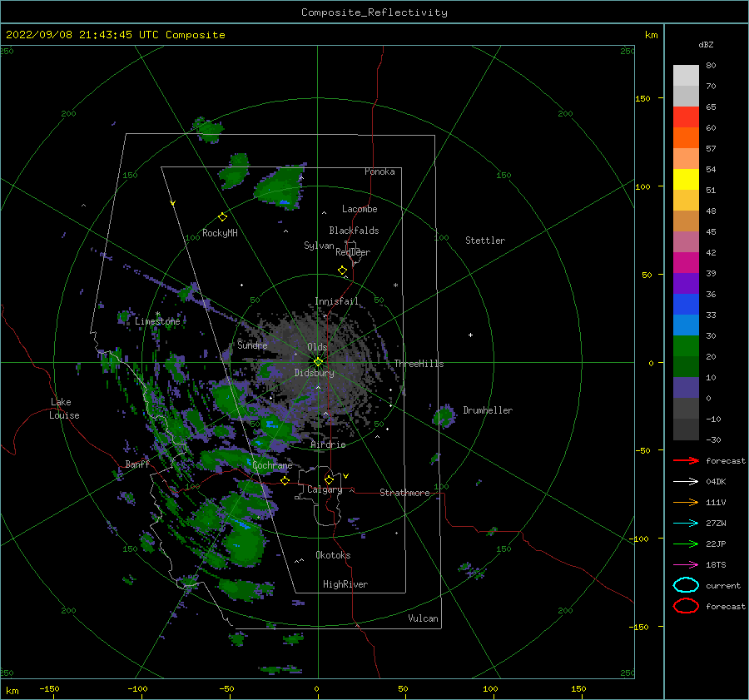Click the yellow km unit label top right
The image size is (749, 700).
[x=651, y=35]
